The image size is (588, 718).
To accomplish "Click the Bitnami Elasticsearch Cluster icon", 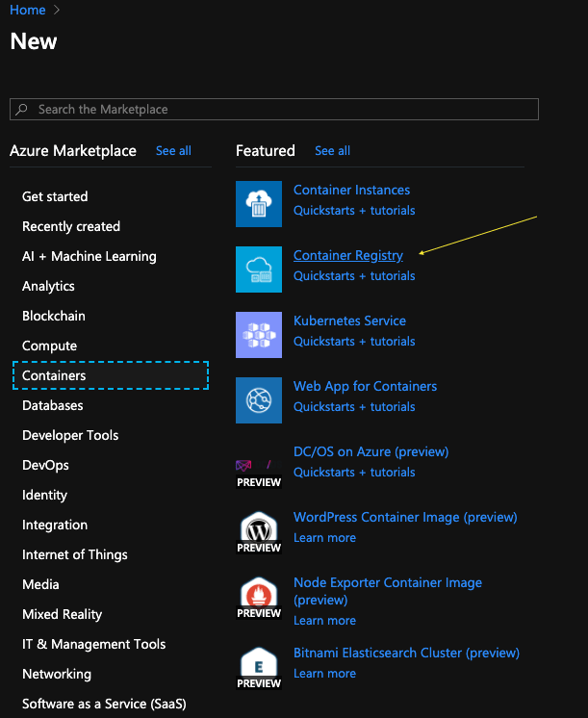I will (x=259, y=668).
